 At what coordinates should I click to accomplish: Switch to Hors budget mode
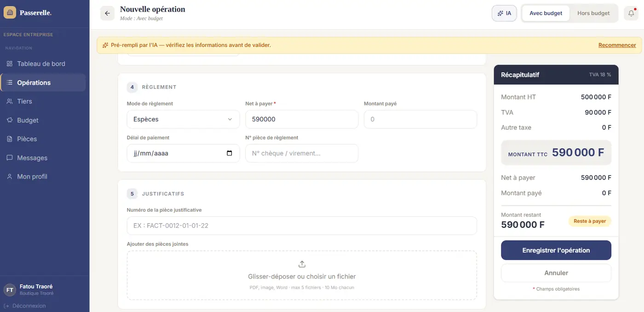click(x=593, y=13)
